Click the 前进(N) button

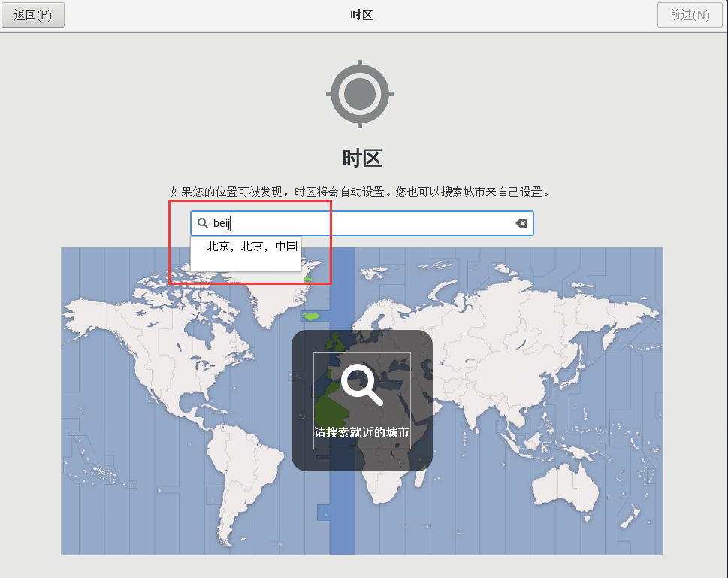tap(689, 14)
